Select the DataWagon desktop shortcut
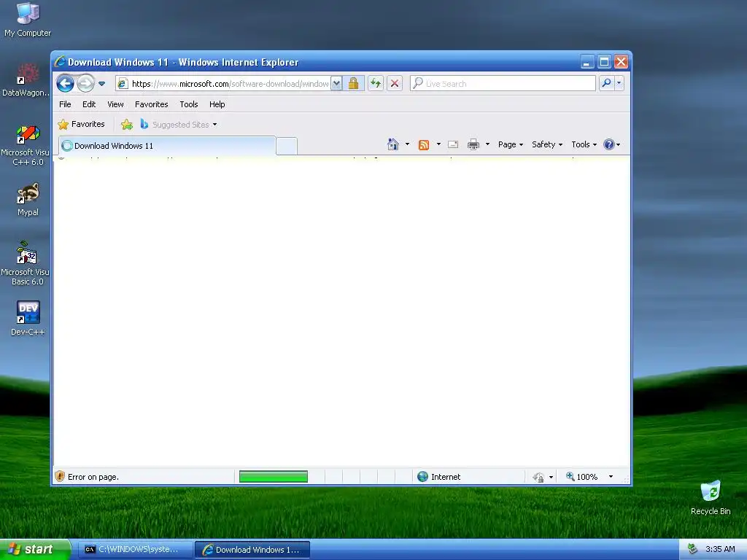 click(x=26, y=80)
